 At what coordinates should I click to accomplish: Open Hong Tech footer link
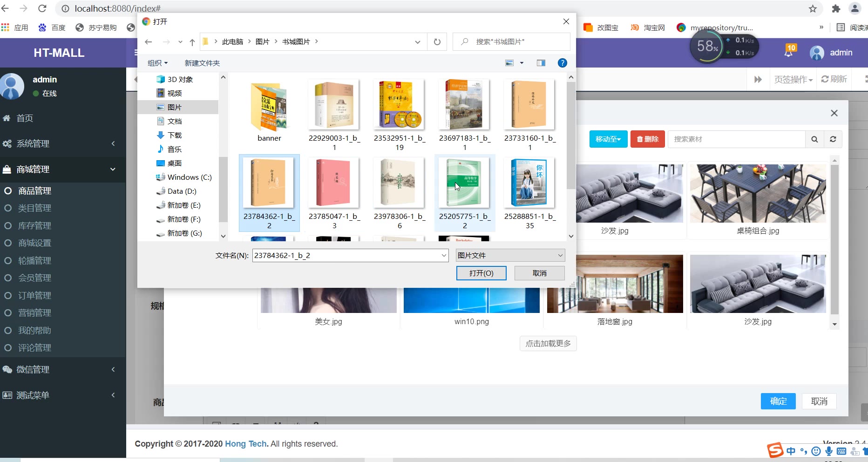pyautogui.click(x=247, y=444)
